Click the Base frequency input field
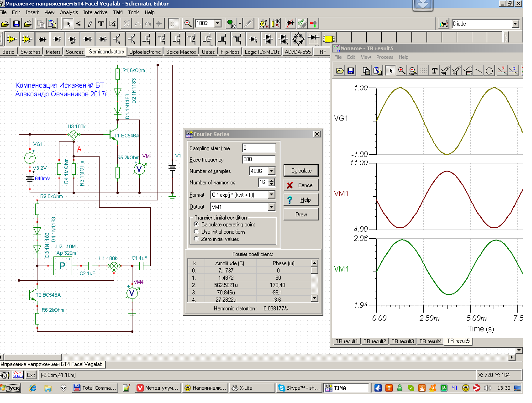 click(x=259, y=160)
